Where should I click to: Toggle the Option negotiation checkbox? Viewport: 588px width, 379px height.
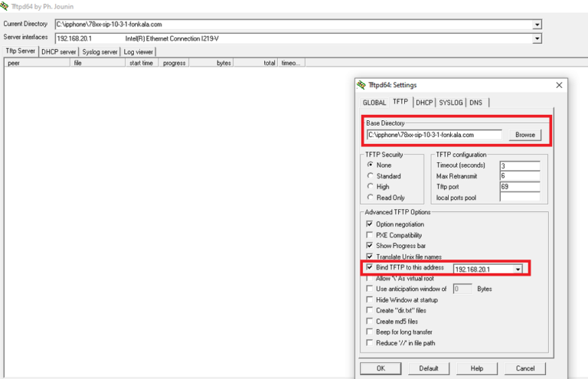pyautogui.click(x=370, y=224)
